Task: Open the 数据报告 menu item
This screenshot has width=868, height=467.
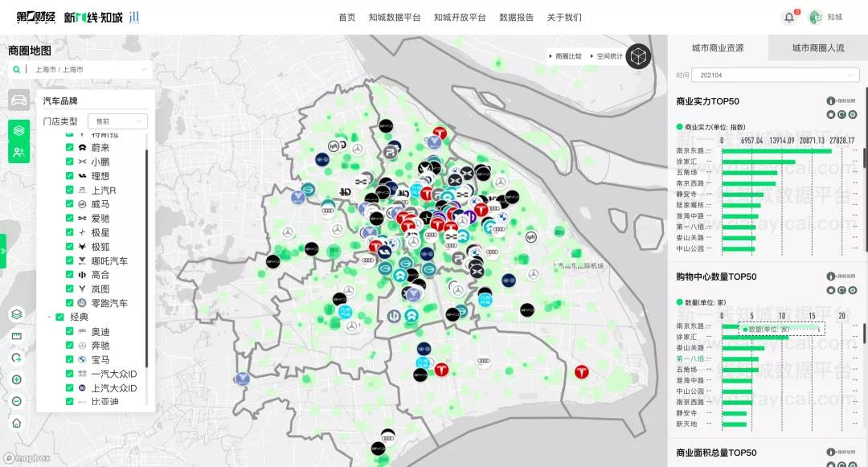Action: [x=516, y=18]
